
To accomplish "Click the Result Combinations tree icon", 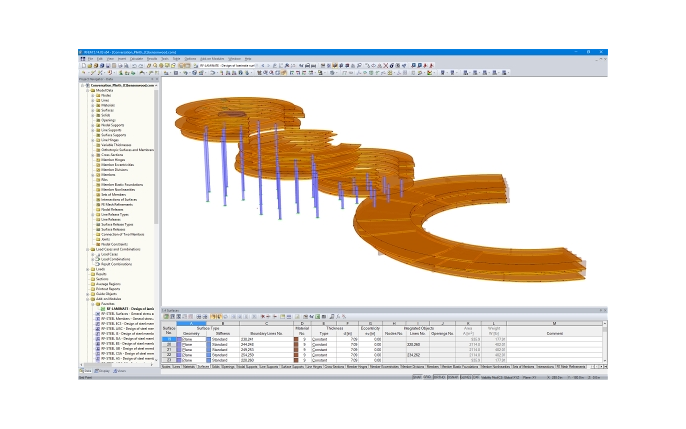I will [98, 264].
